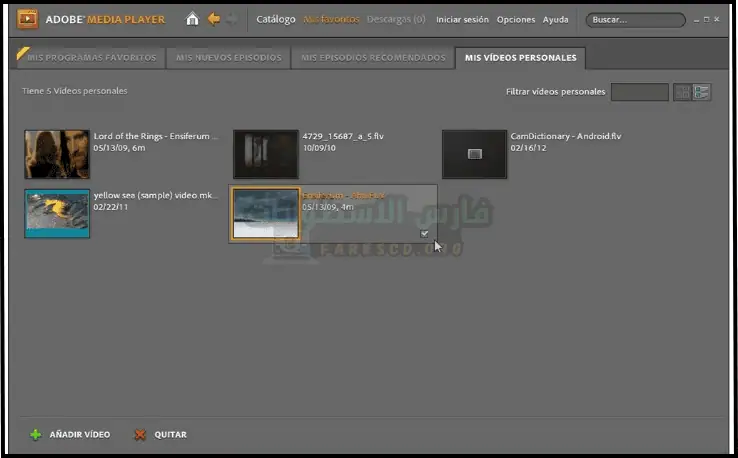The image size is (738, 458).
Task: Toggle checkbox on the highlighted video
Action: (425, 233)
